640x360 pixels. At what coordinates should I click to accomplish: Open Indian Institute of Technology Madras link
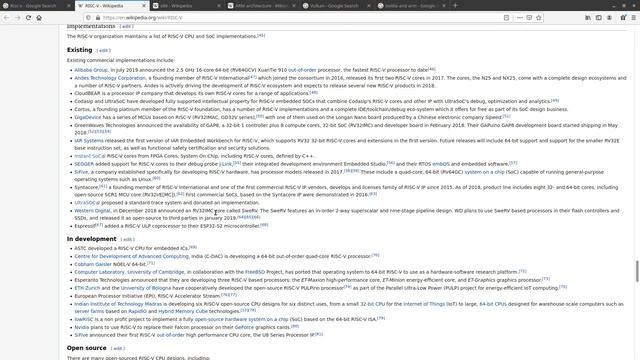[x=118, y=304]
